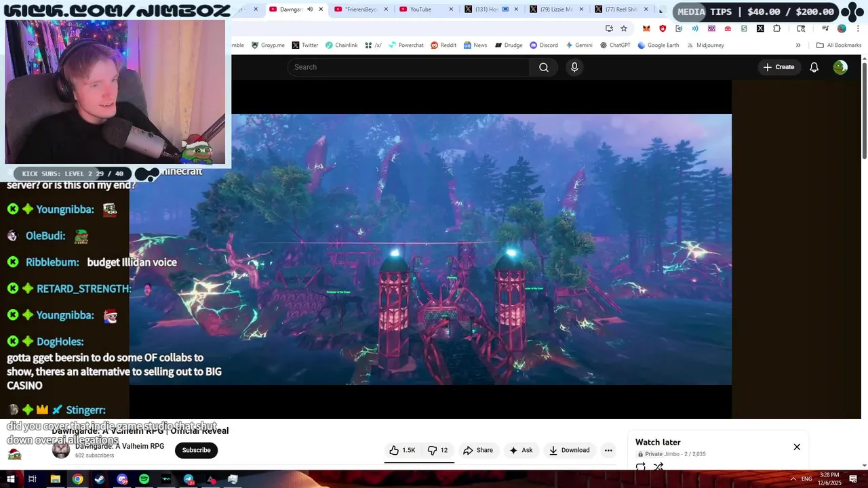The image size is (868, 488).
Task: Open the /x/ bookmark
Action: (x=373, y=45)
